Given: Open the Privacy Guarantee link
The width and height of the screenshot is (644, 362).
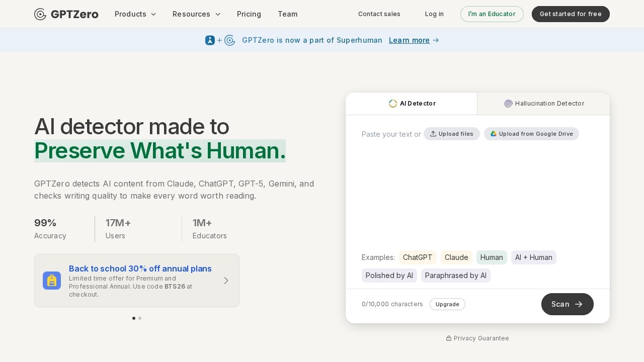Looking at the screenshot, I should [477, 338].
